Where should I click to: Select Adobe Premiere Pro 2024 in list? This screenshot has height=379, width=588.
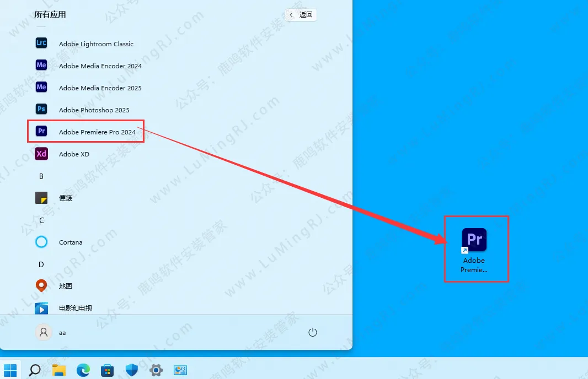coord(97,132)
